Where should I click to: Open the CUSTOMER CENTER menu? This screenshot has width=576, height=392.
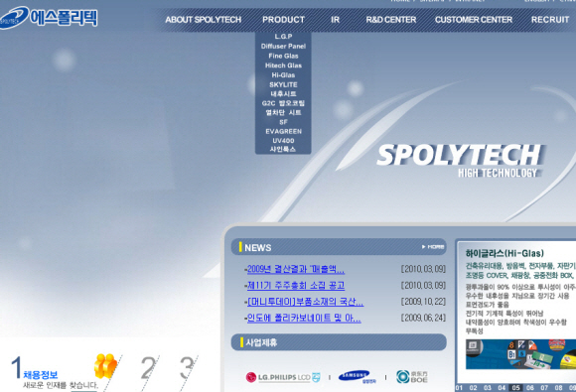click(474, 20)
